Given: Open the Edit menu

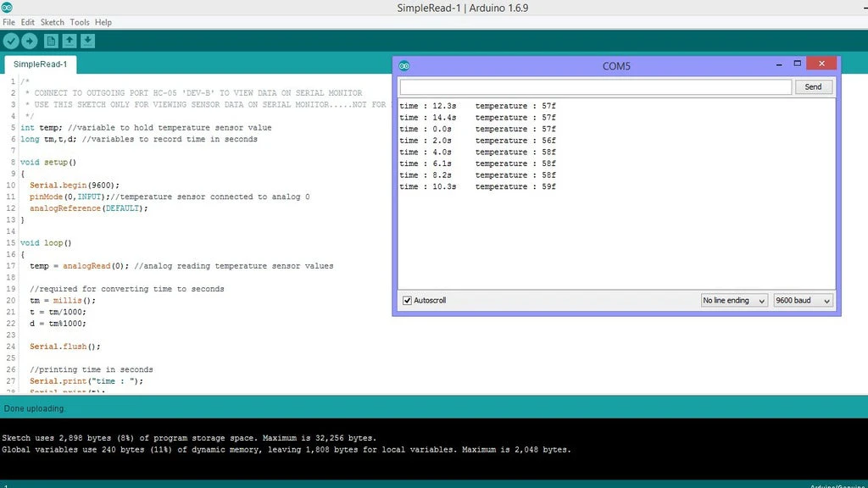Looking at the screenshot, I should coord(28,22).
